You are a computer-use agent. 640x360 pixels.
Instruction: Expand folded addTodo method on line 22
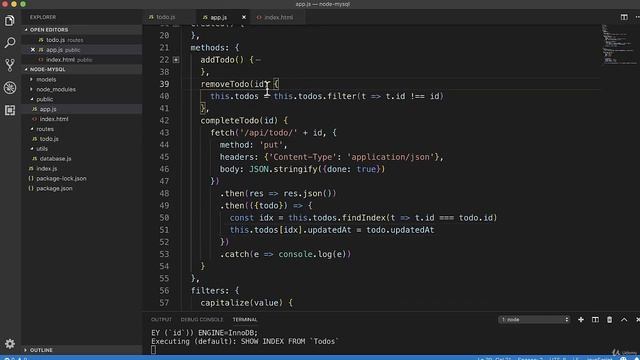tap(176, 60)
